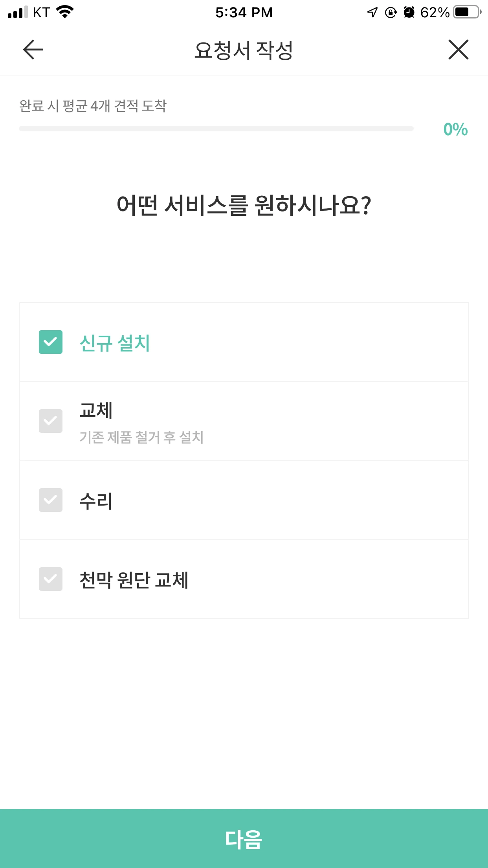488x868 pixels.
Task: Uncheck the 신규 설치 checkbox
Action: tap(51, 342)
